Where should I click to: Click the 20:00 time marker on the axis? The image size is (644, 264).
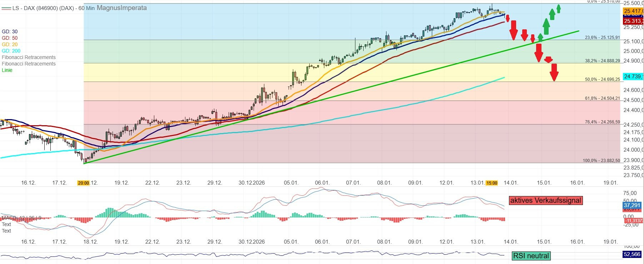click(x=83, y=183)
